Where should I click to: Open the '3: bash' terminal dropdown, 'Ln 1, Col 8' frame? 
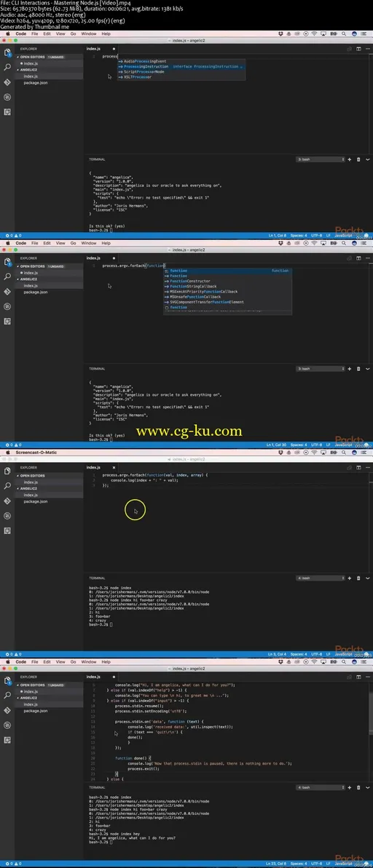pyautogui.click(x=321, y=159)
